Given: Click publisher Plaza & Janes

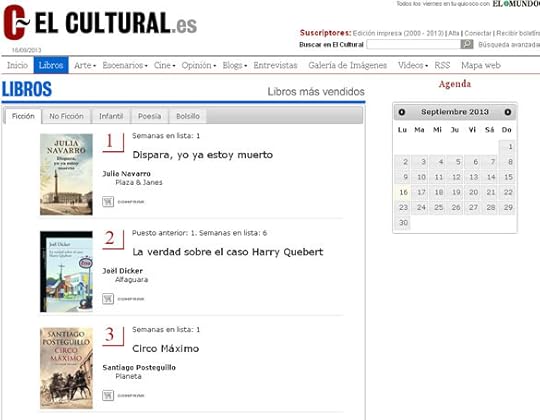Looking at the screenshot, I should click(139, 182).
